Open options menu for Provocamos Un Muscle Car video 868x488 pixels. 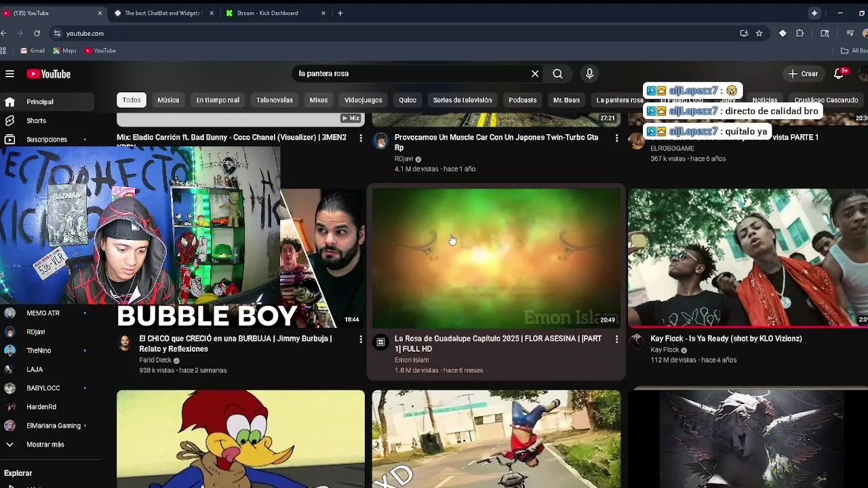[616, 138]
